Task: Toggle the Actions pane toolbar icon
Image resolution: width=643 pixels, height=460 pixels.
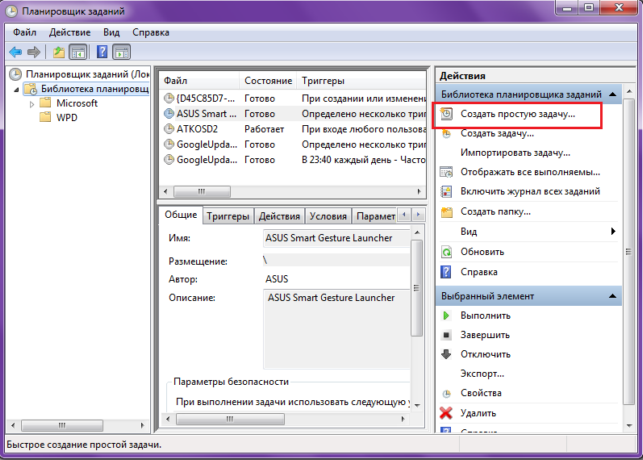Action: coord(121,52)
